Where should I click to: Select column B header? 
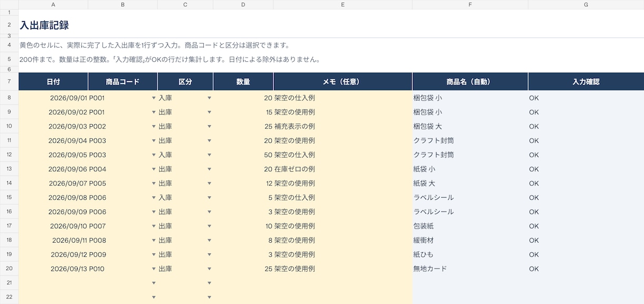tap(123, 4)
